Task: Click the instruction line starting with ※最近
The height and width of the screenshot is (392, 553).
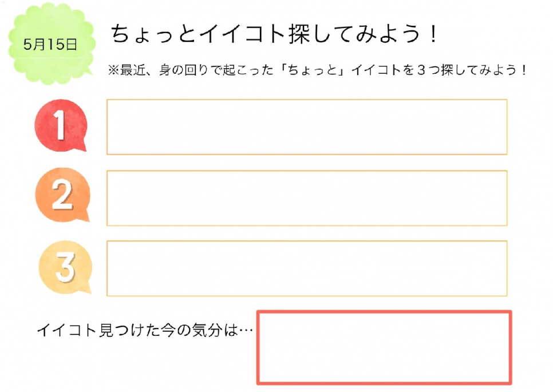Action: [x=317, y=70]
